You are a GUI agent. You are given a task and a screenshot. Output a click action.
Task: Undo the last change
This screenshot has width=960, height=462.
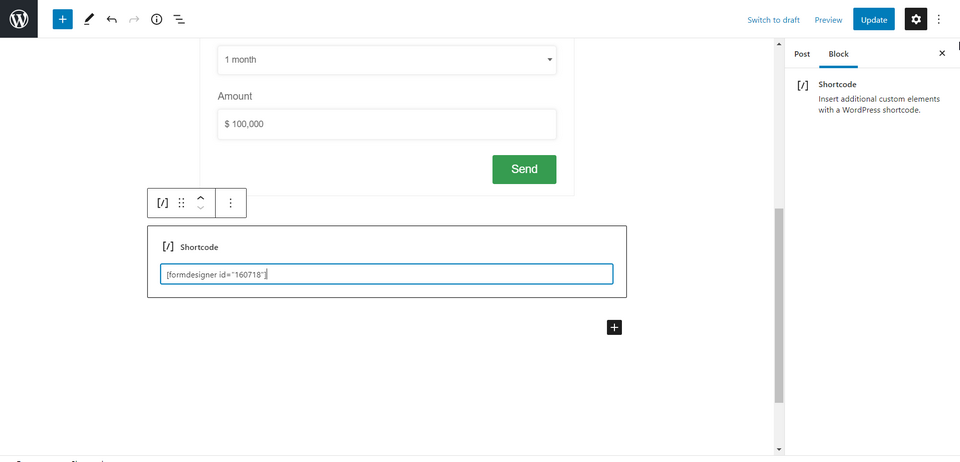[111, 19]
